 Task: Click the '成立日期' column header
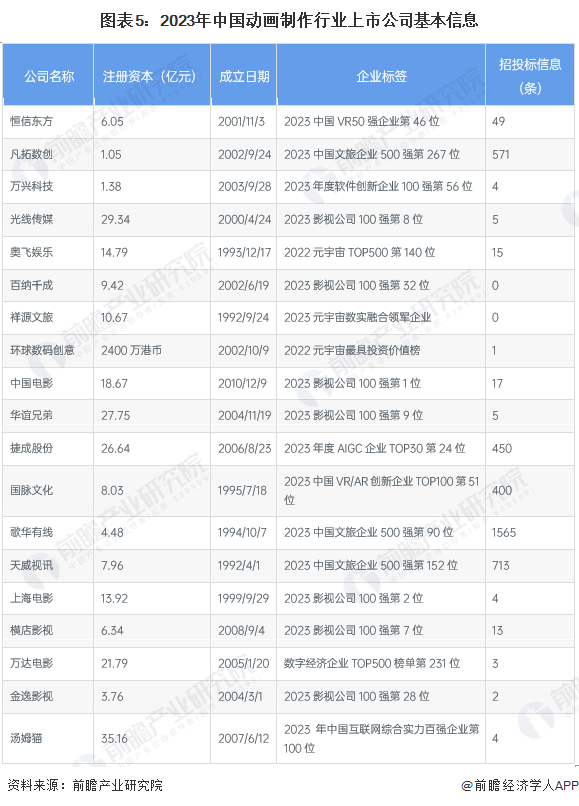[244, 77]
